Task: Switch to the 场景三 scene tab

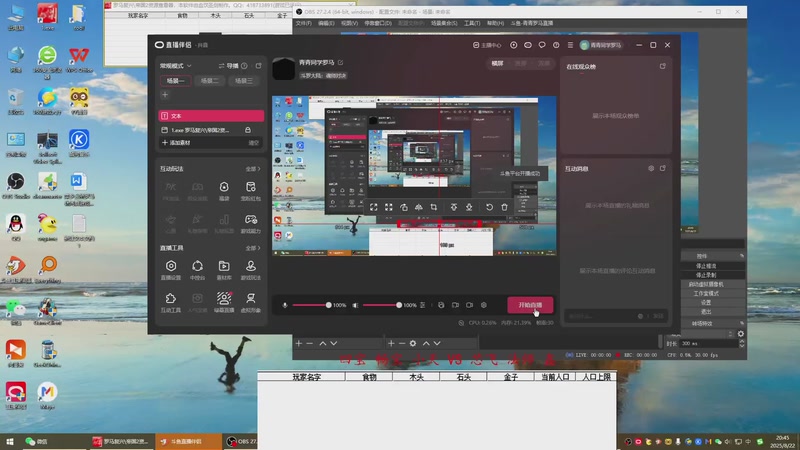Action: [x=244, y=81]
